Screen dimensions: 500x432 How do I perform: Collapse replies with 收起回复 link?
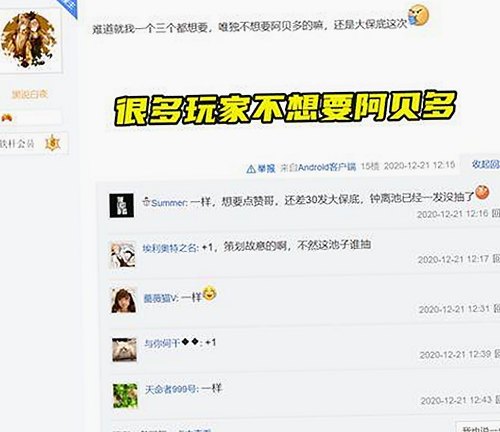(x=486, y=164)
